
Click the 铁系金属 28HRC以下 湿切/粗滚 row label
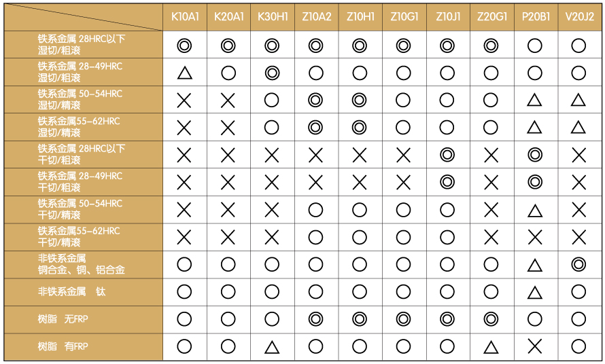click(x=82, y=45)
